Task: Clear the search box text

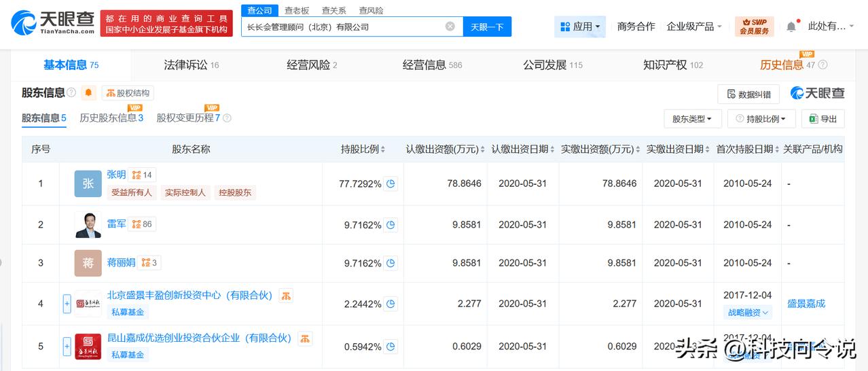Action: click(450, 26)
